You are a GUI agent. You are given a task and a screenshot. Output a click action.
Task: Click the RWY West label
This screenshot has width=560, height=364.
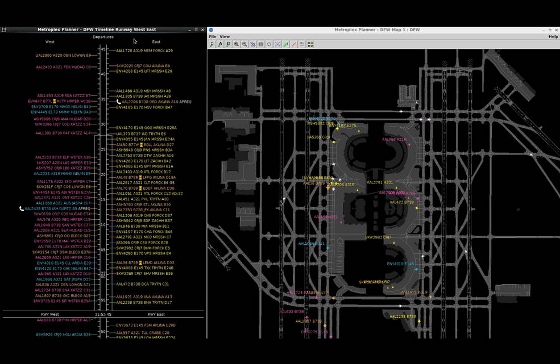50,314
